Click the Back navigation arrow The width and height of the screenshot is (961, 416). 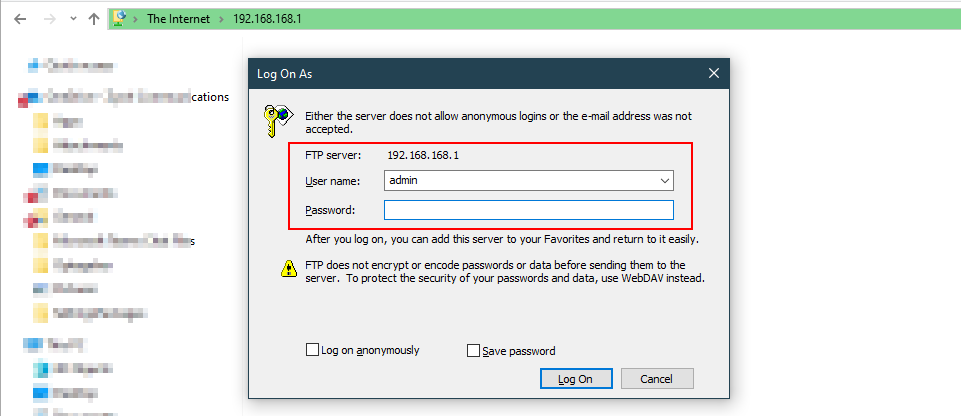[19, 19]
